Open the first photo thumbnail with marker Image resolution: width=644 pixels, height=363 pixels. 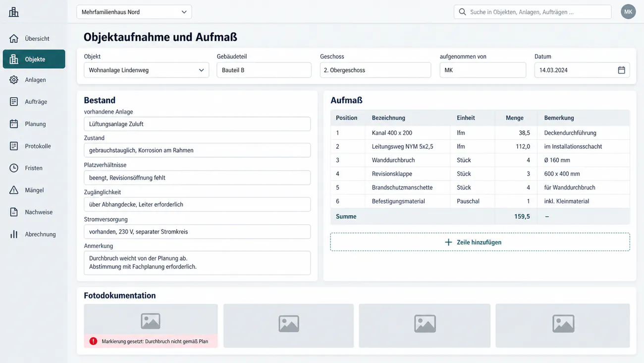151,326
